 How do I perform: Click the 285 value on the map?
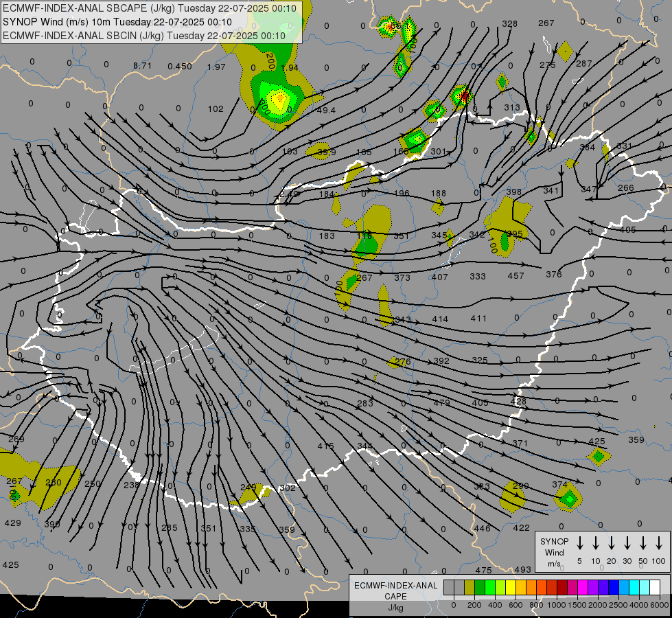pyautogui.click(x=170, y=527)
